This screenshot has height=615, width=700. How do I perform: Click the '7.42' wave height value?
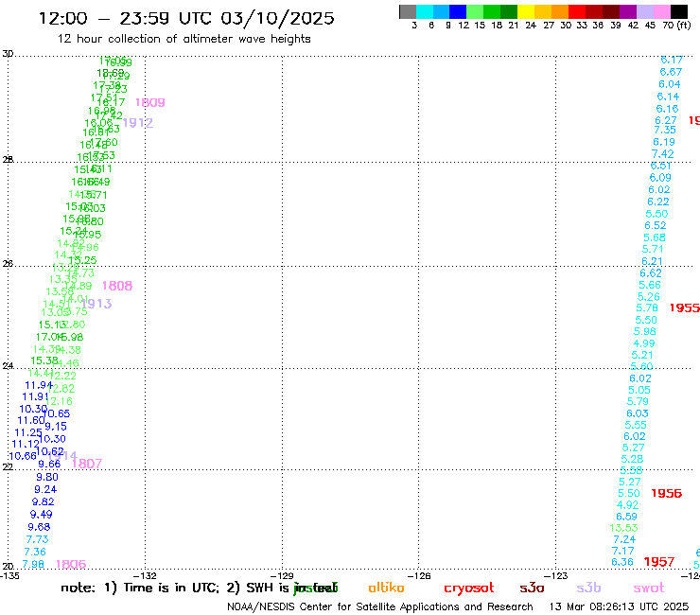(x=662, y=154)
